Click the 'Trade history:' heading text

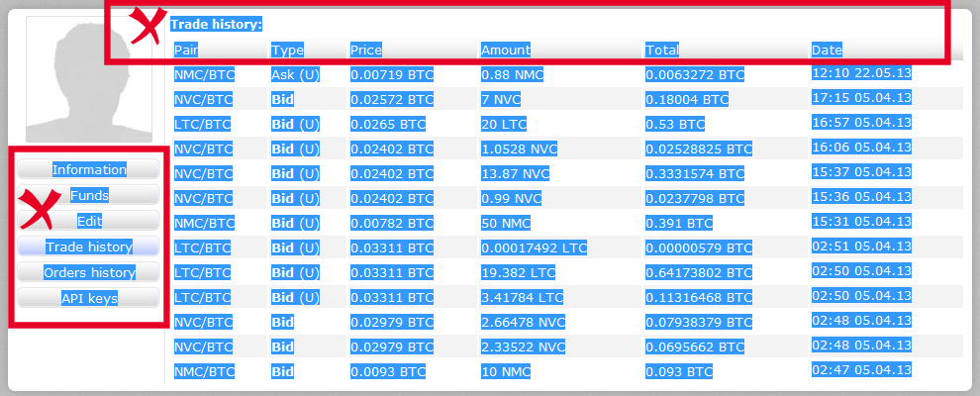pyautogui.click(x=216, y=24)
